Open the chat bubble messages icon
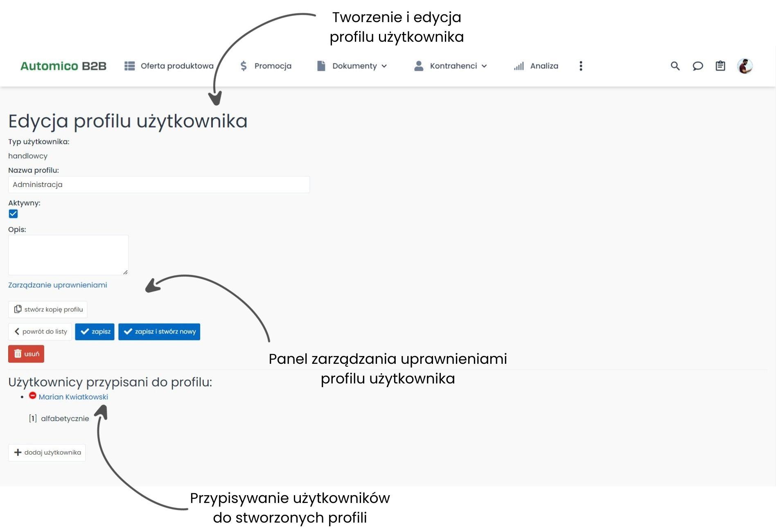 coord(697,66)
